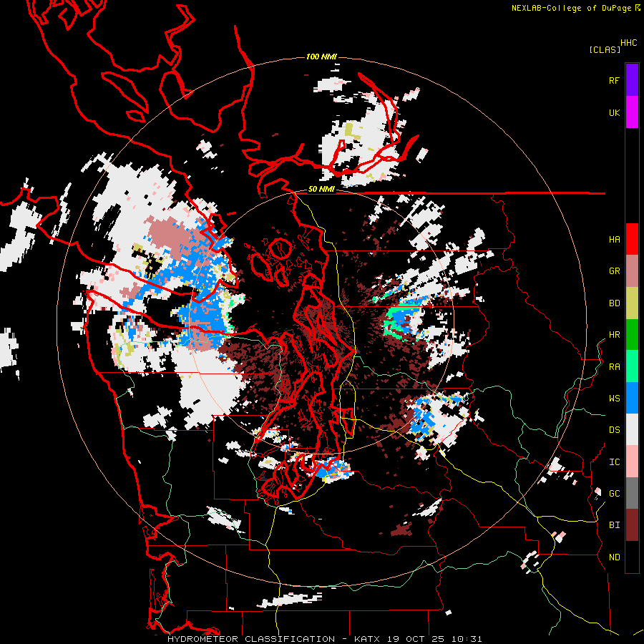Click the WS legend label
The height and width of the screenshot is (644, 644).
(614, 399)
